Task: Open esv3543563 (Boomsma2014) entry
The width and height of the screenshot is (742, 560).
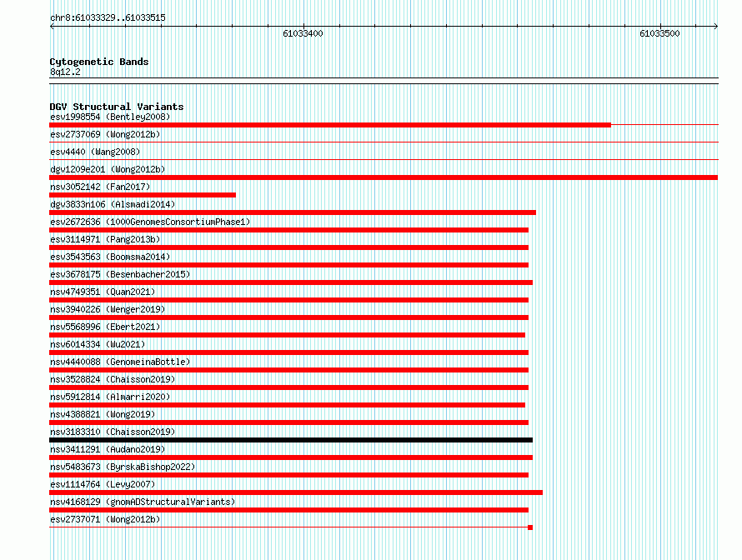Action: [x=110, y=257]
